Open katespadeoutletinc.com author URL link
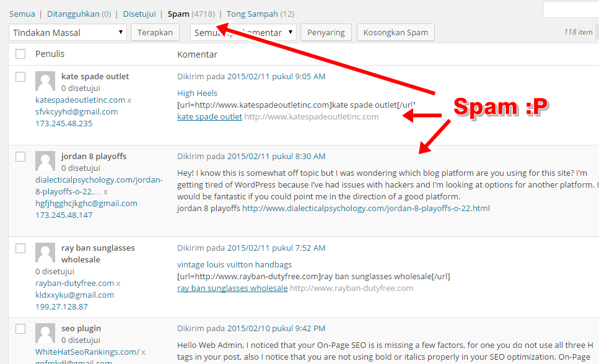 [x=81, y=100]
